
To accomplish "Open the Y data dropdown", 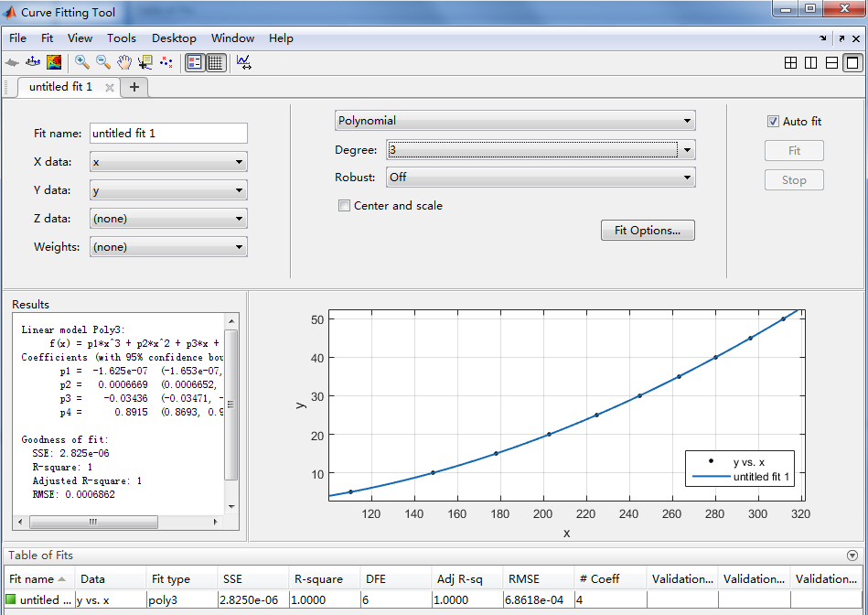I will [x=168, y=190].
